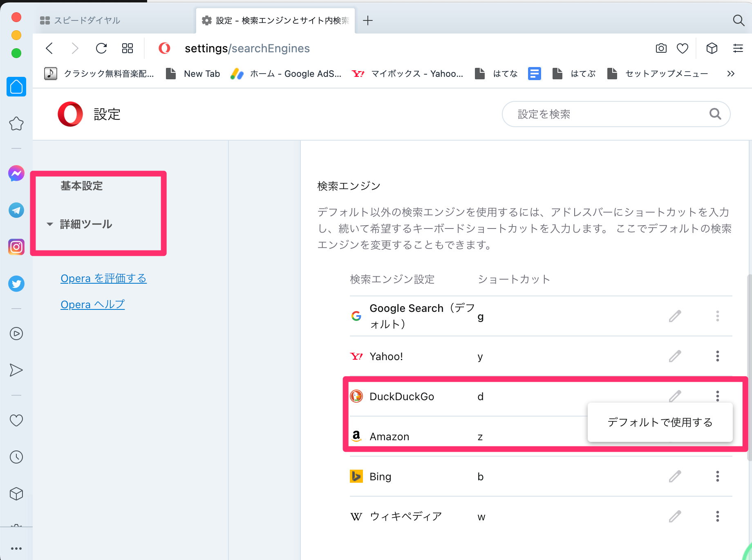Image resolution: width=752 pixels, height=560 pixels.
Task: Open My Flow arrow icon in sidebar
Action: coord(16,370)
